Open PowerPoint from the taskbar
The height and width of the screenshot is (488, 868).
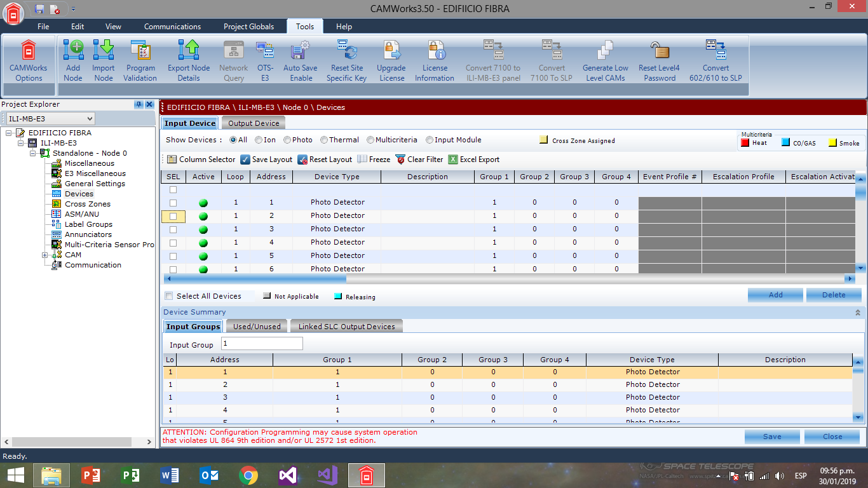click(91, 475)
